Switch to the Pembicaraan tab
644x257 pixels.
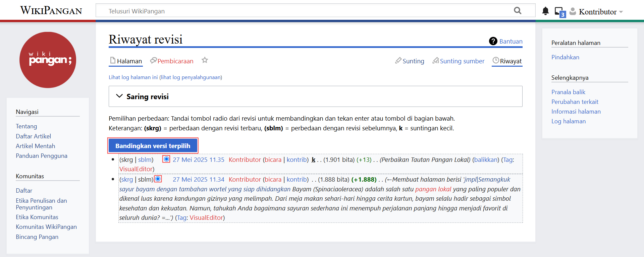point(175,61)
